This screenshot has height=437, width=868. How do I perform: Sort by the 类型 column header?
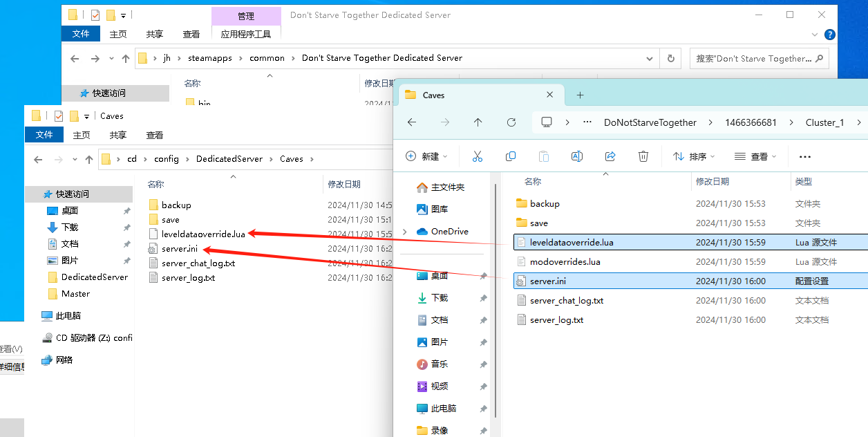coord(804,181)
